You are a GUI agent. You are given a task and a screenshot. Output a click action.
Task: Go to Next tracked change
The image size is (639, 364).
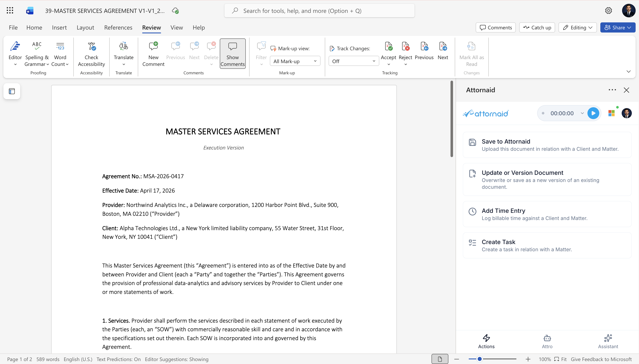(x=443, y=51)
